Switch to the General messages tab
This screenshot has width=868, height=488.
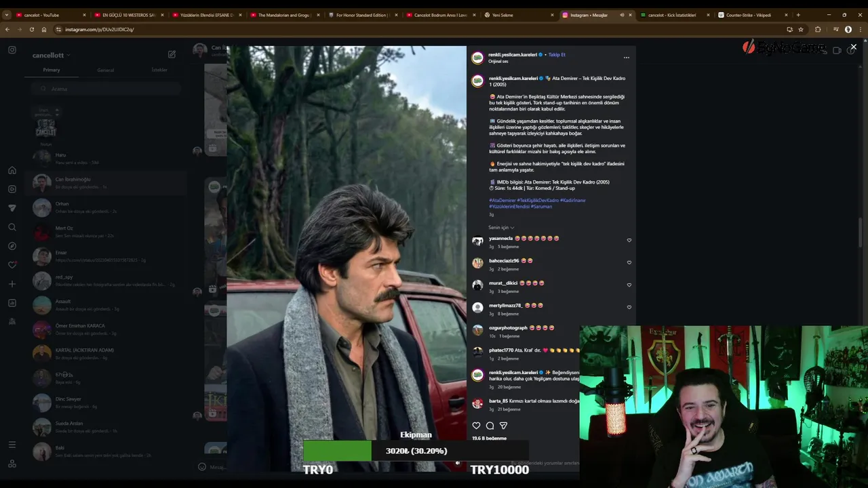(x=105, y=70)
